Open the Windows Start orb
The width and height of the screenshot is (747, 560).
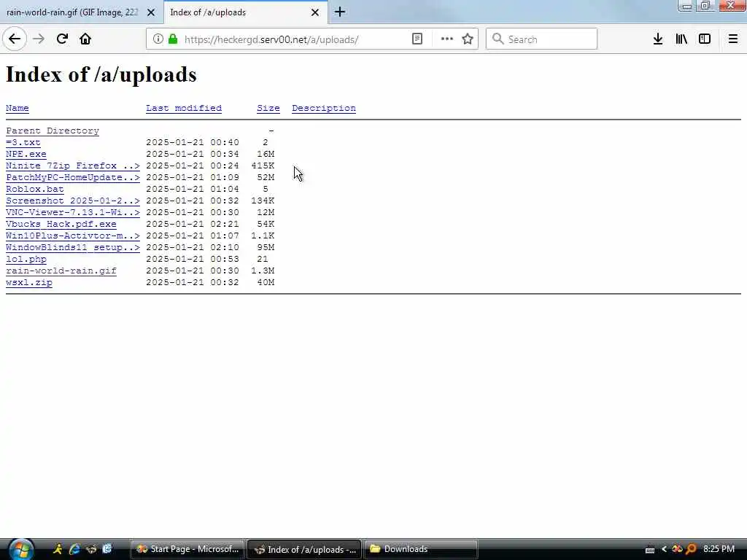[20, 550]
